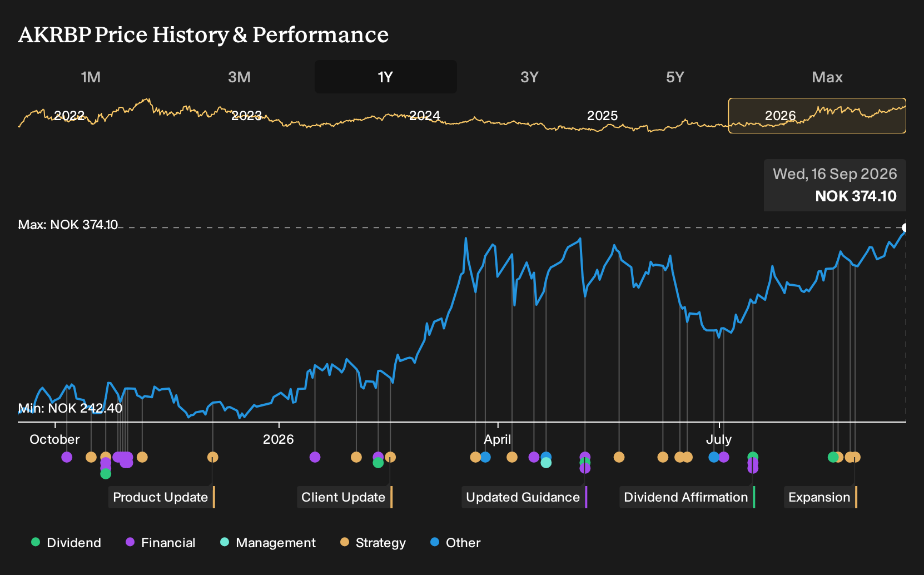Toggle Management events in the legend
This screenshot has height=575, width=924.
click(268, 543)
